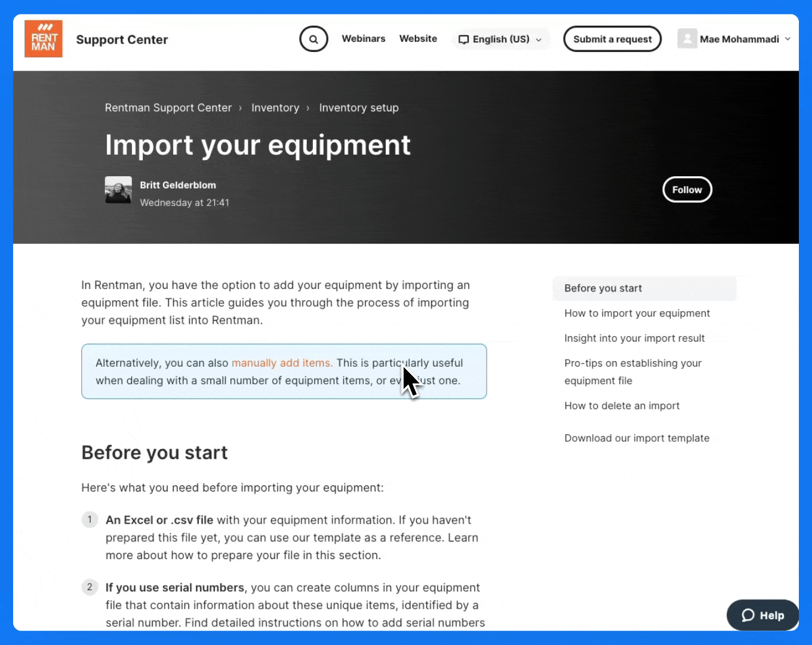This screenshot has height=645, width=812.
Task: Click the bold 'An Excel or .csv file' text
Action: pos(159,520)
